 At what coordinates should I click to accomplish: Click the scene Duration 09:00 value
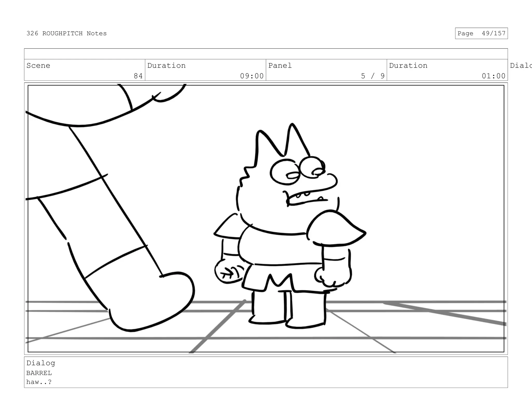coord(251,76)
